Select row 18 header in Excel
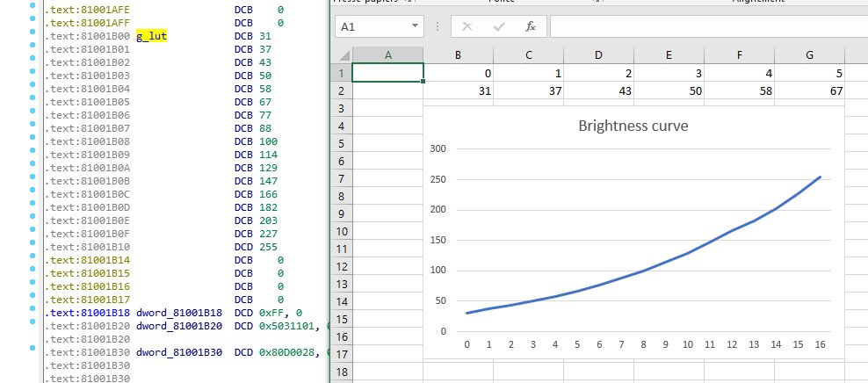868x383 pixels. pyautogui.click(x=342, y=372)
